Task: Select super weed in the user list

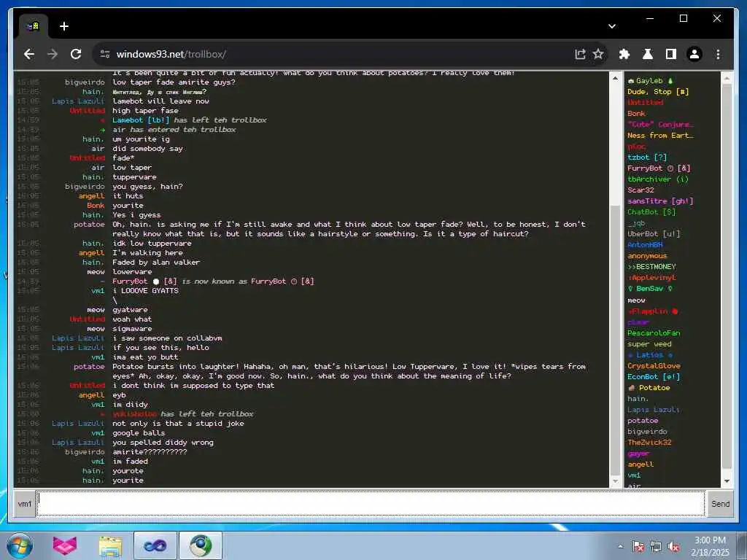Action: 649,344
